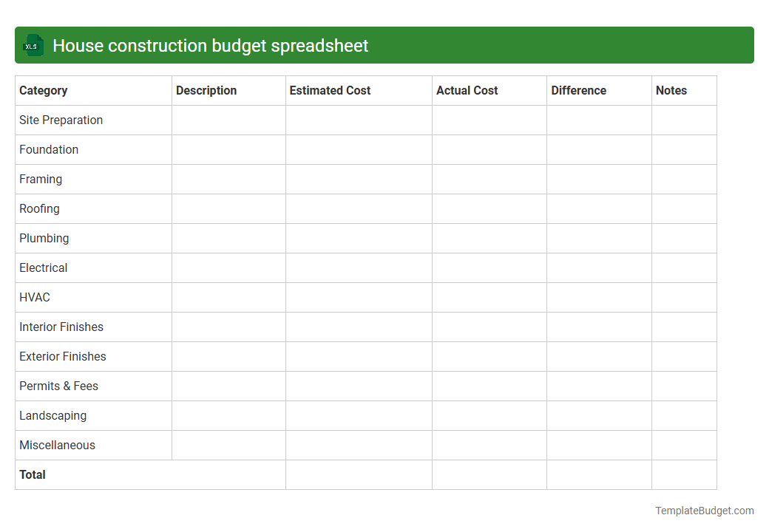Select the Plumbing row label
Image resolution: width=769 pixels, height=532 pixels.
click(x=44, y=238)
